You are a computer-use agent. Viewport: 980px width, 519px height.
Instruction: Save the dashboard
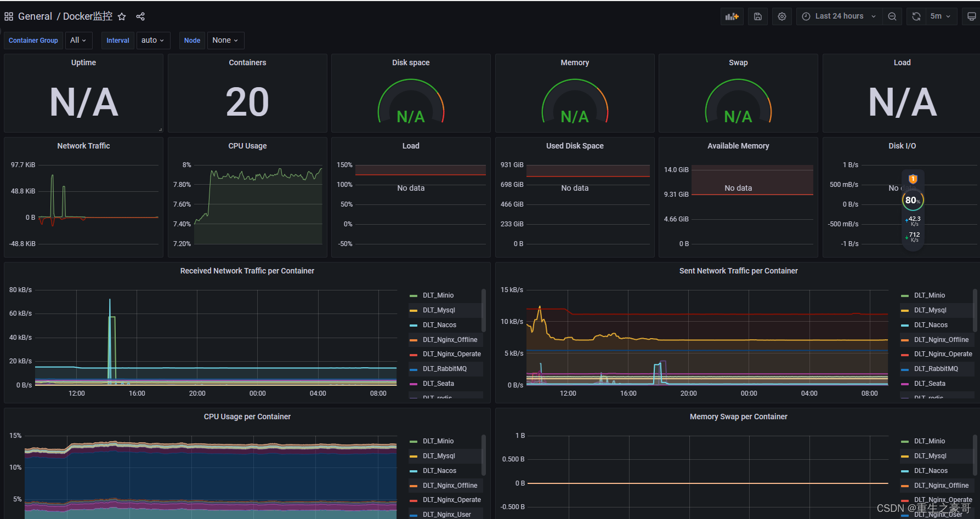[757, 16]
